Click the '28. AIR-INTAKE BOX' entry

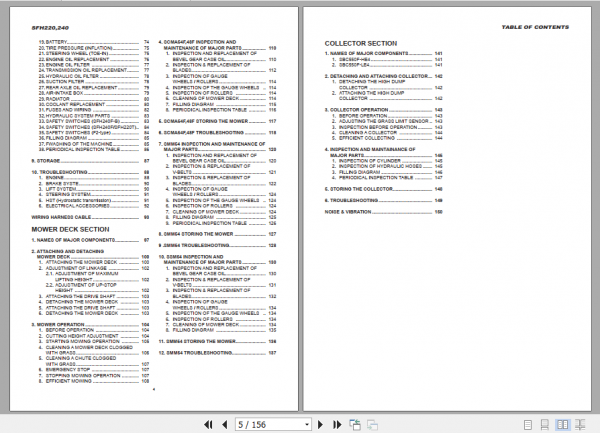(x=92, y=93)
